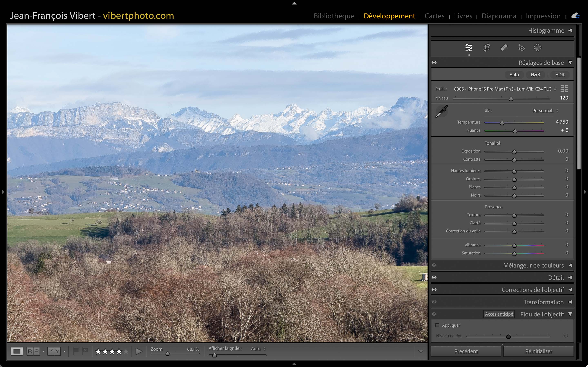The image size is (588, 367).
Task: Open the BB Personnal. white balance dropdown
Action: pyautogui.click(x=545, y=111)
